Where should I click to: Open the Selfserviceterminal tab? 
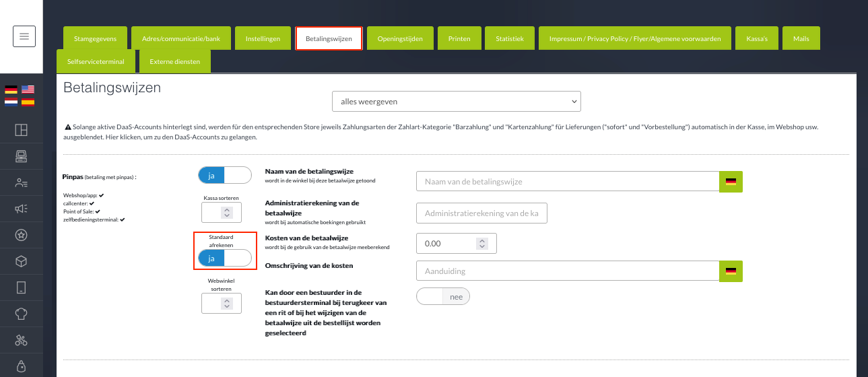pyautogui.click(x=96, y=61)
